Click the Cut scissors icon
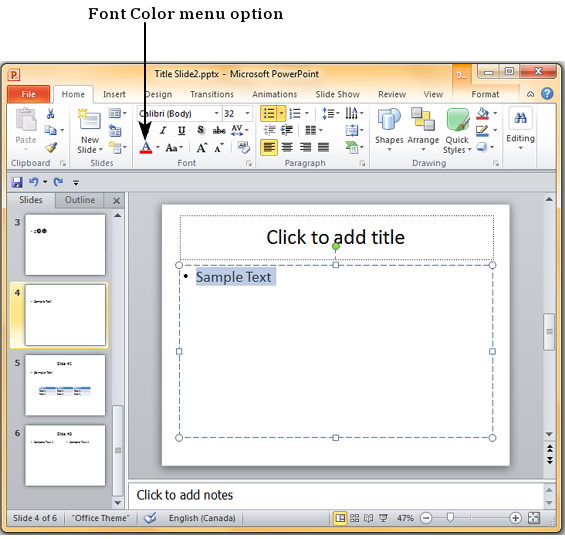The image size is (565, 539). (x=50, y=114)
